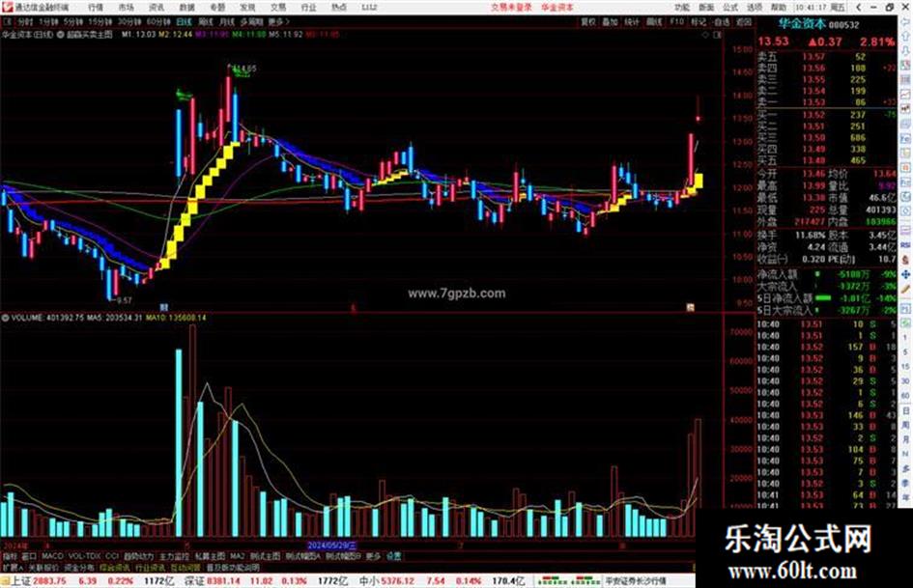
Task: Select the 周线 weekly period tab
Action: [206, 21]
